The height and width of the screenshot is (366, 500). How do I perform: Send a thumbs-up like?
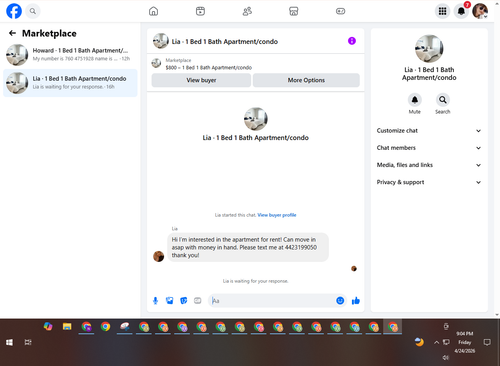[356, 301]
